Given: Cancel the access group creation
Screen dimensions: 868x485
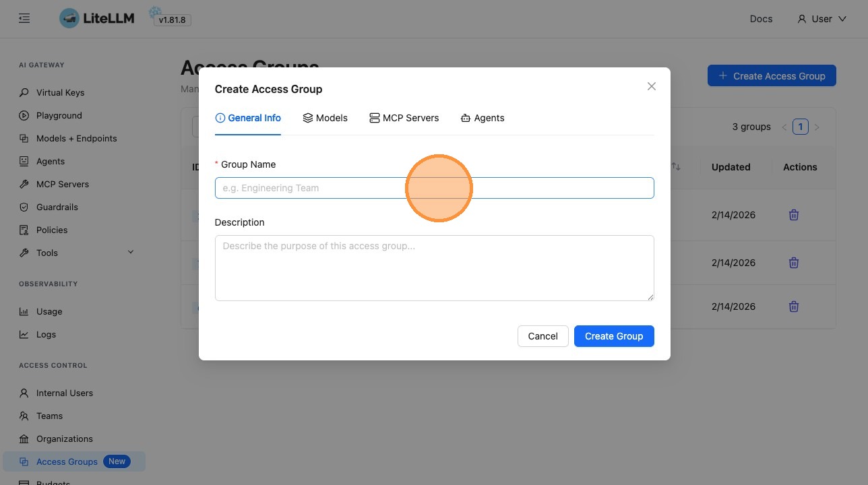Looking at the screenshot, I should pyautogui.click(x=542, y=336).
